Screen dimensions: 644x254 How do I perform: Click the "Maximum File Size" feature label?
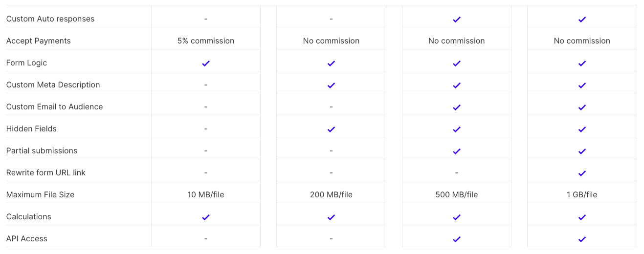point(41,194)
